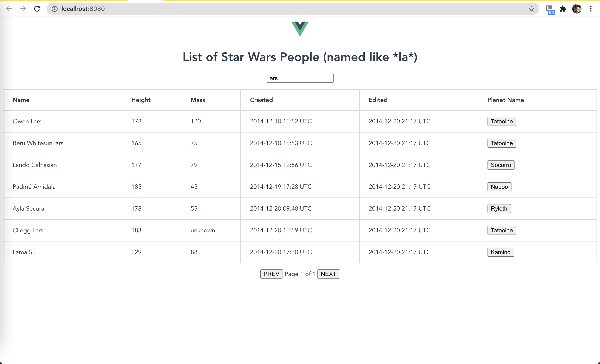This screenshot has height=364, width=600.
Task: Open the Chrome three-dot menu
Action: tap(591, 9)
